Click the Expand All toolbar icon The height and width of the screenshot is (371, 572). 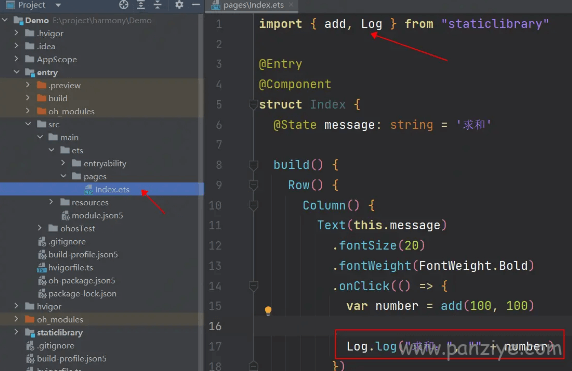[141, 5]
